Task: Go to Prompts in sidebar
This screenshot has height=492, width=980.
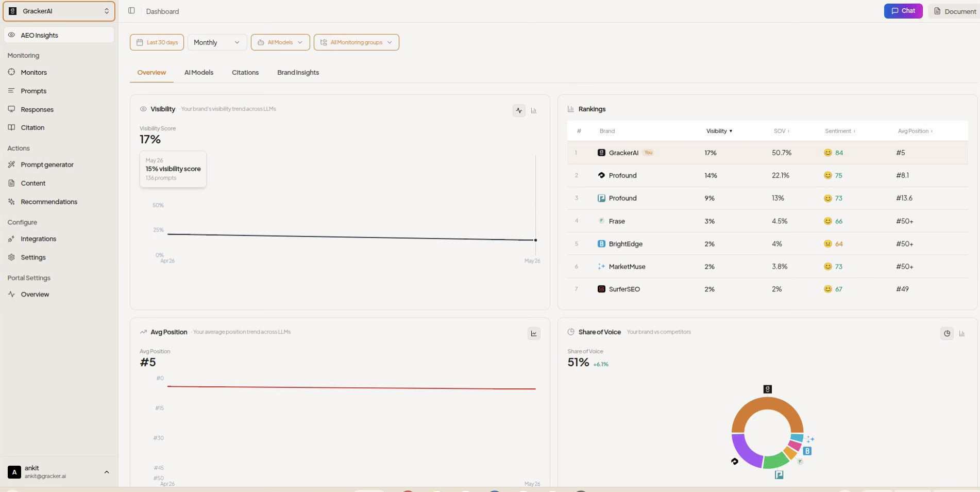Action: [x=33, y=91]
